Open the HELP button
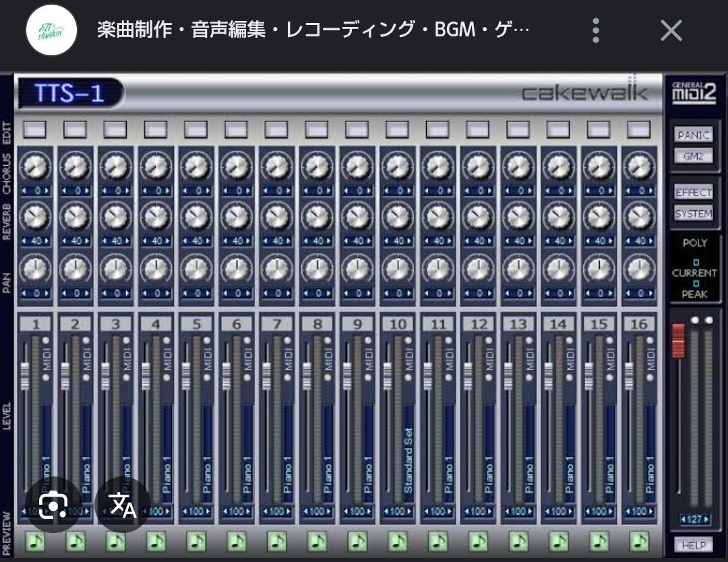 [x=694, y=545]
